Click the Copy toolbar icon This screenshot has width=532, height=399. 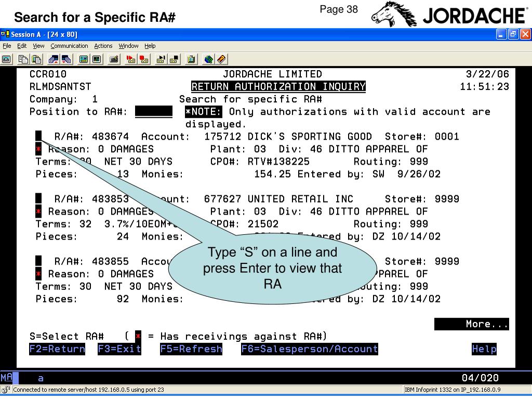tap(23, 59)
